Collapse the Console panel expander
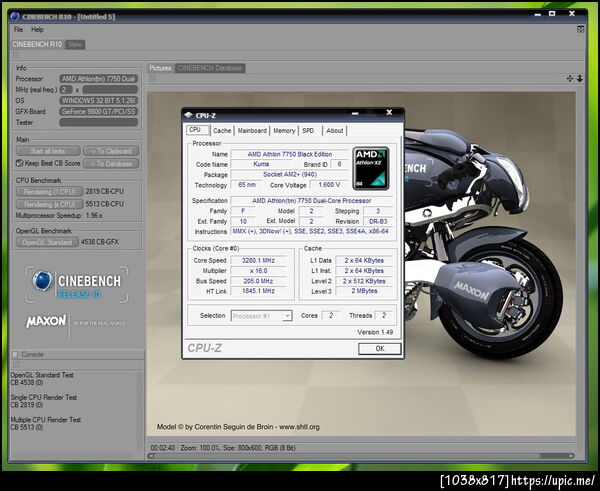The width and height of the screenshot is (600, 491). 16,355
